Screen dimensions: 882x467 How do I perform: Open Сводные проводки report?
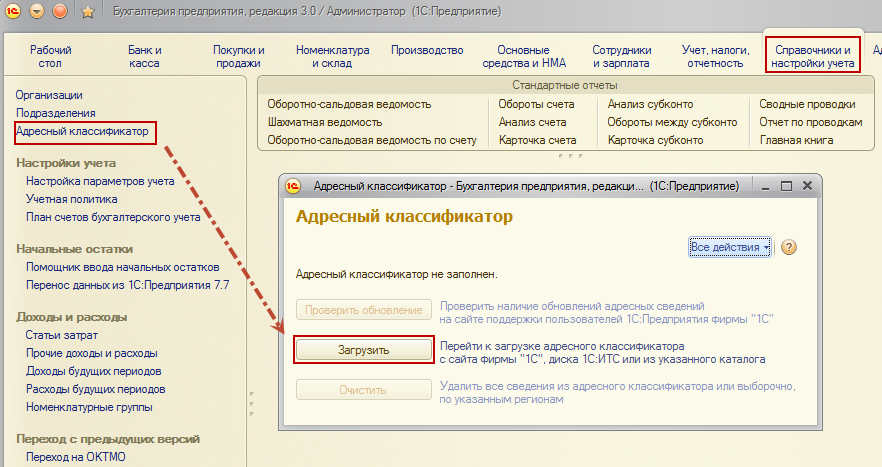807,104
